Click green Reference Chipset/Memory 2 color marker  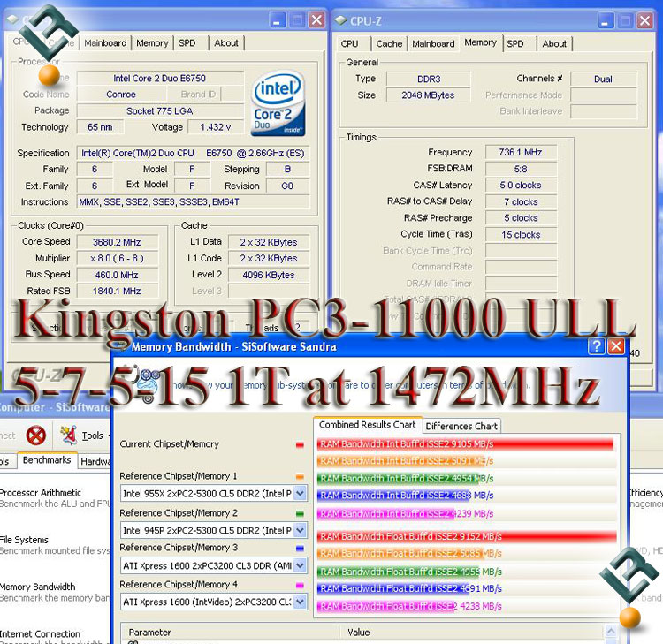pyautogui.click(x=300, y=514)
